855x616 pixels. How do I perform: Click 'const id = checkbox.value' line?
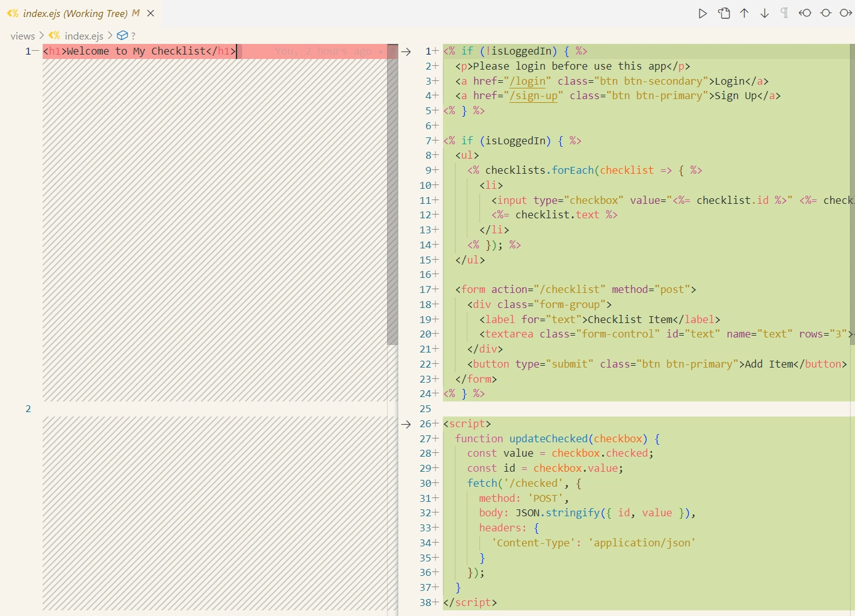545,469
